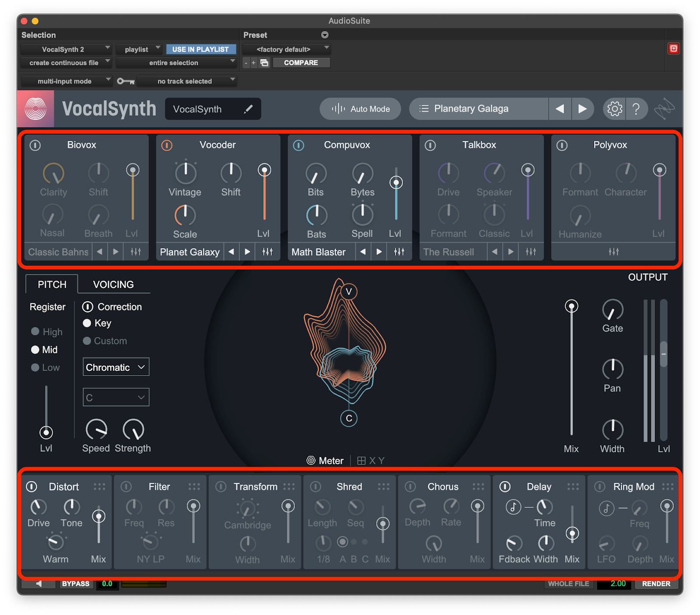
Task: Click the Auto Mode button
Action: point(360,109)
